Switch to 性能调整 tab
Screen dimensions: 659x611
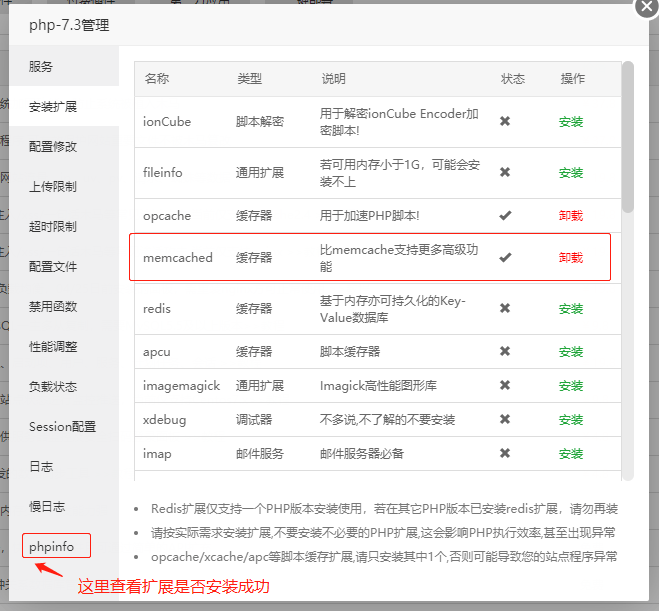[x=64, y=347]
